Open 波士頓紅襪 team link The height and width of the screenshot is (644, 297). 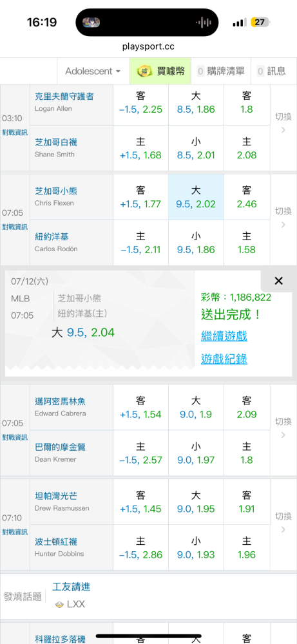pos(56,542)
